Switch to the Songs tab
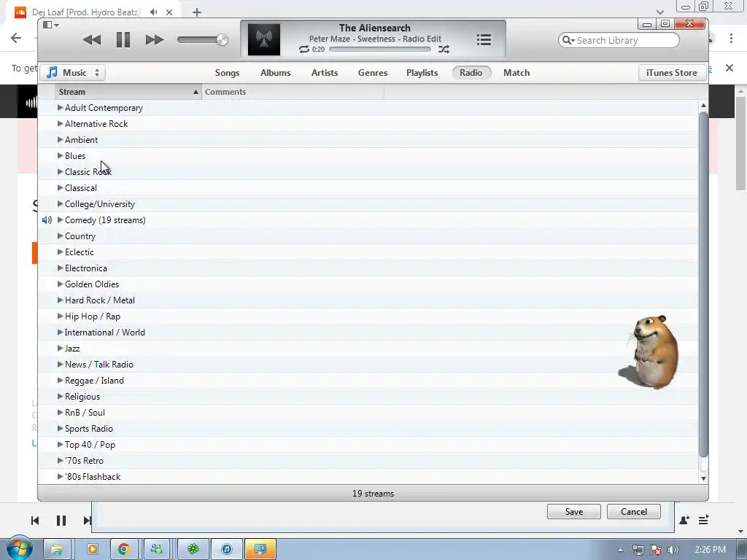This screenshot has width=747, height=560. click(x=227, y=73)
